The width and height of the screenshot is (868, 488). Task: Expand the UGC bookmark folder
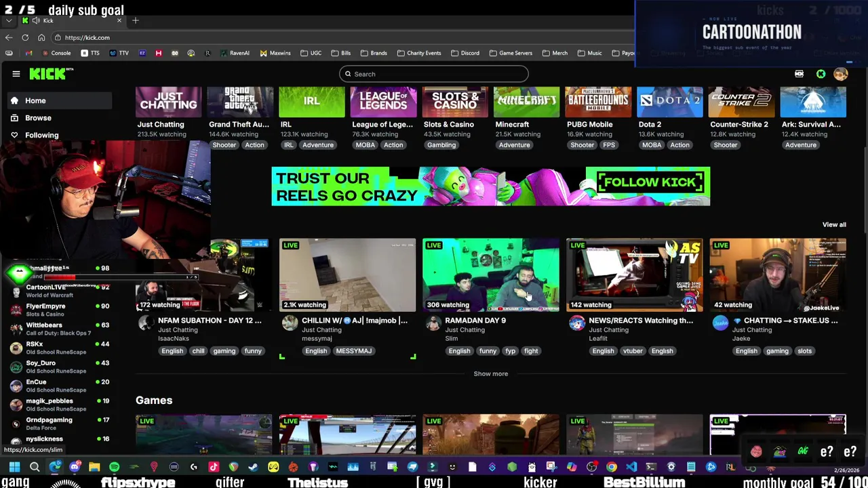[311, 53]
